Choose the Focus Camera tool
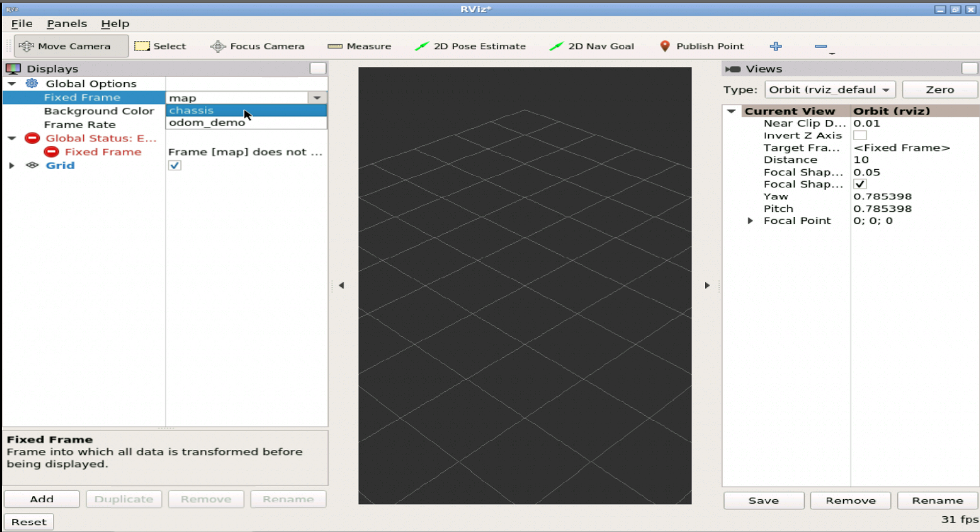This screenshot has width=980, height=532. (x=257, y=46)
